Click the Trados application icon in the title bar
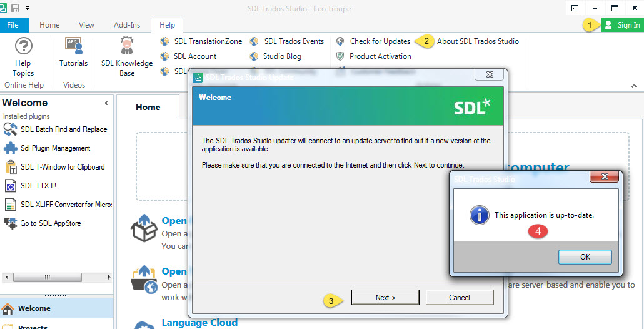 click(3, 8)
